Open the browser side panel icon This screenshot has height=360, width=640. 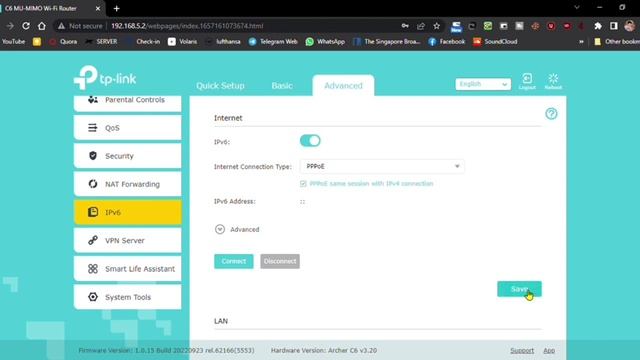point(613,26)
